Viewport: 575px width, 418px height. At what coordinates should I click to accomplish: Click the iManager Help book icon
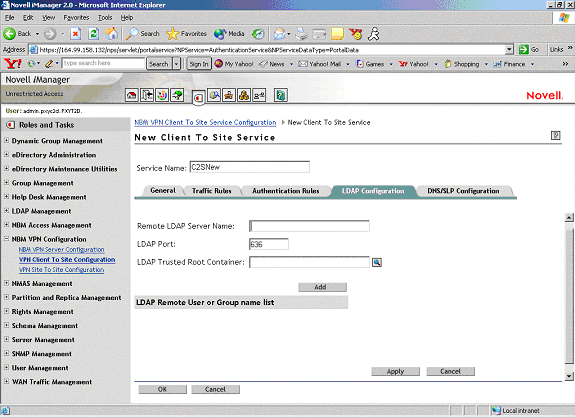pos(281,95)
